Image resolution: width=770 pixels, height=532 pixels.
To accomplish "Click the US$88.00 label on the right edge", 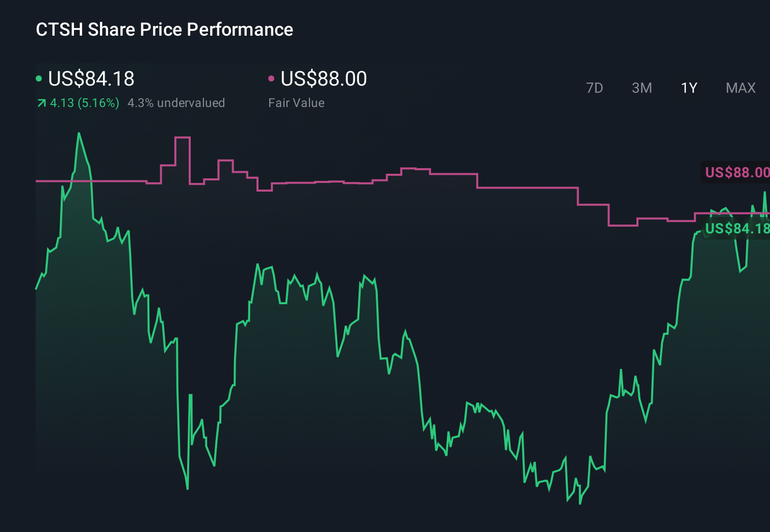I will [736, 173].
